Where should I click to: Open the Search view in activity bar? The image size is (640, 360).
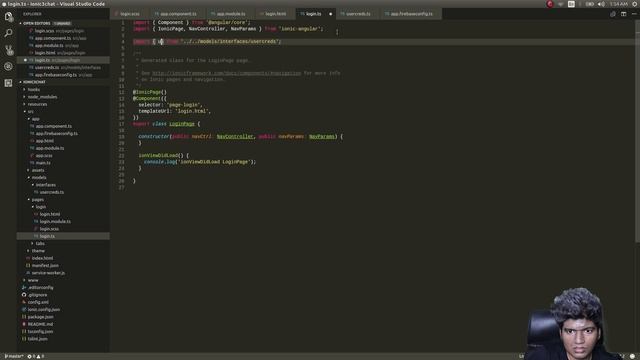8,33
